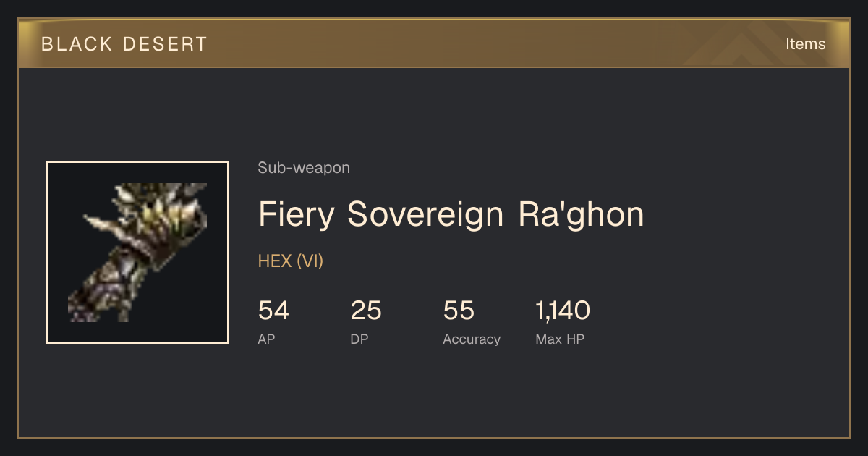
Task: Click the 54 AP value
Action: 273,311
